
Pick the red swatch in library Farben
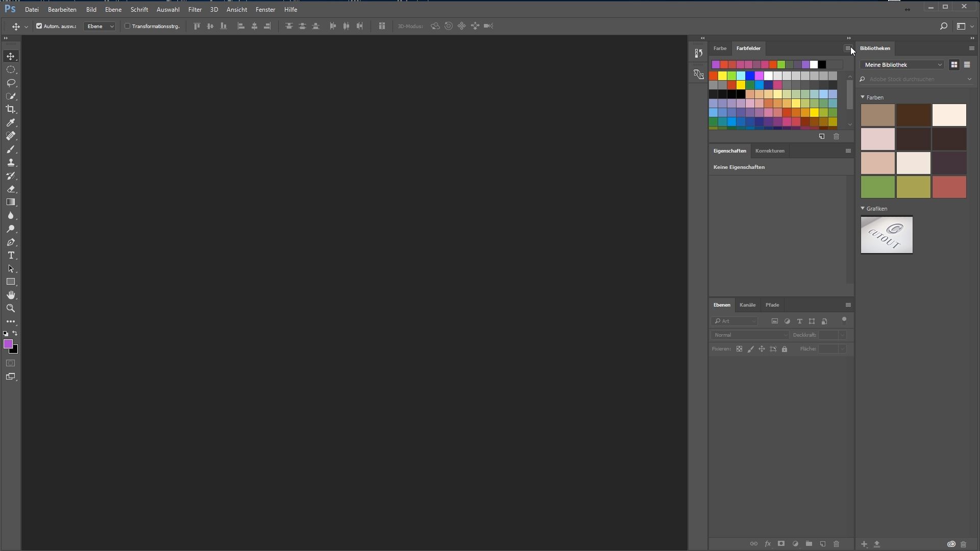[949, 187]
